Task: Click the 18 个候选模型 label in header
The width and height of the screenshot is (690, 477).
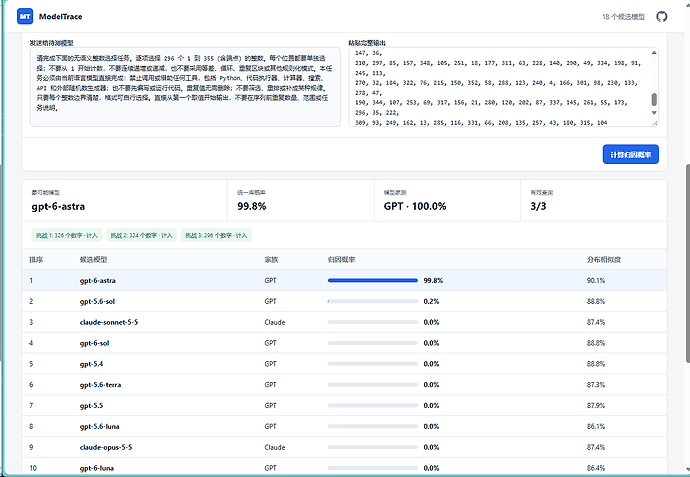Action: (623, 17)
